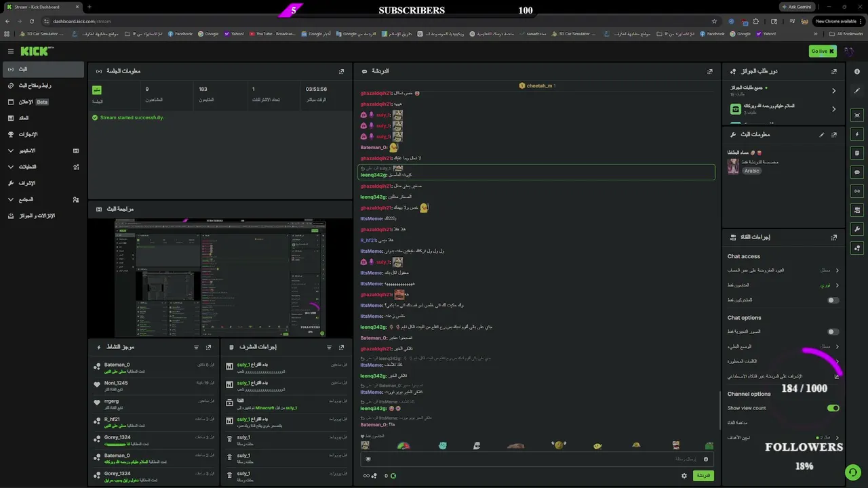Disable the Show view count switch
This screenshot has height=488, width=868.
(x=833, y=408)
